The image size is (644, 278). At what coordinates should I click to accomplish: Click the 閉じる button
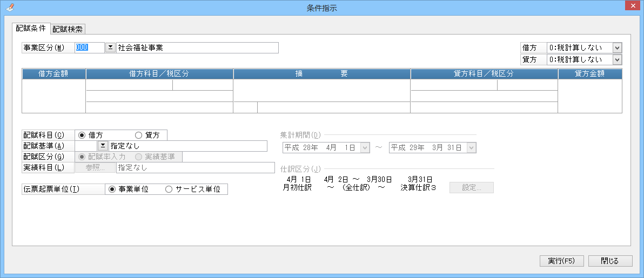[x=610, y=261]
